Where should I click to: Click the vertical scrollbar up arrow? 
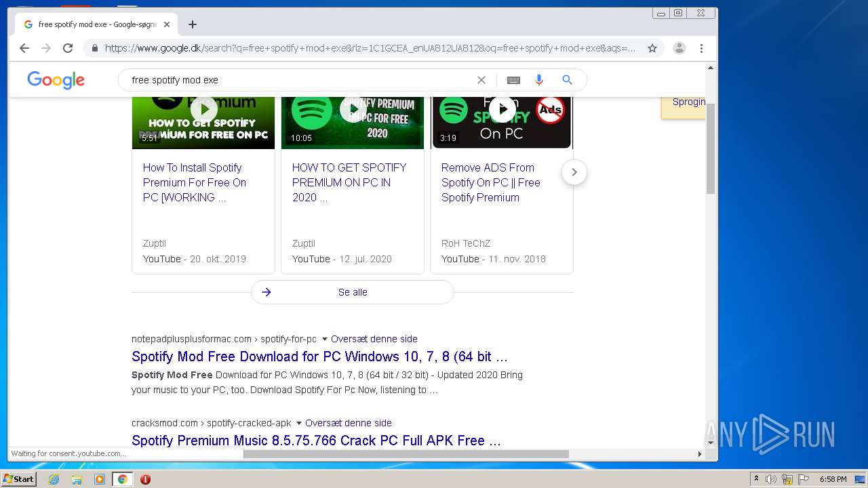[x=711, y=68]
